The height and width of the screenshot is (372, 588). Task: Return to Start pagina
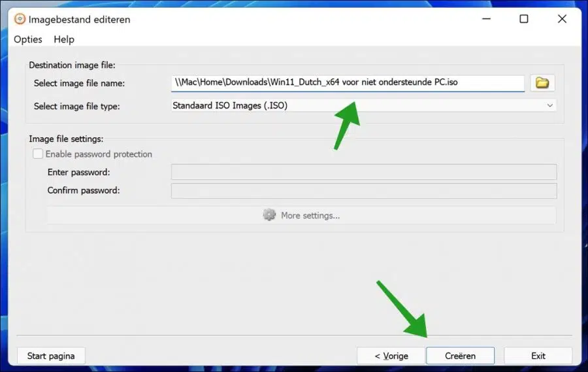click(x=51, y=356)
